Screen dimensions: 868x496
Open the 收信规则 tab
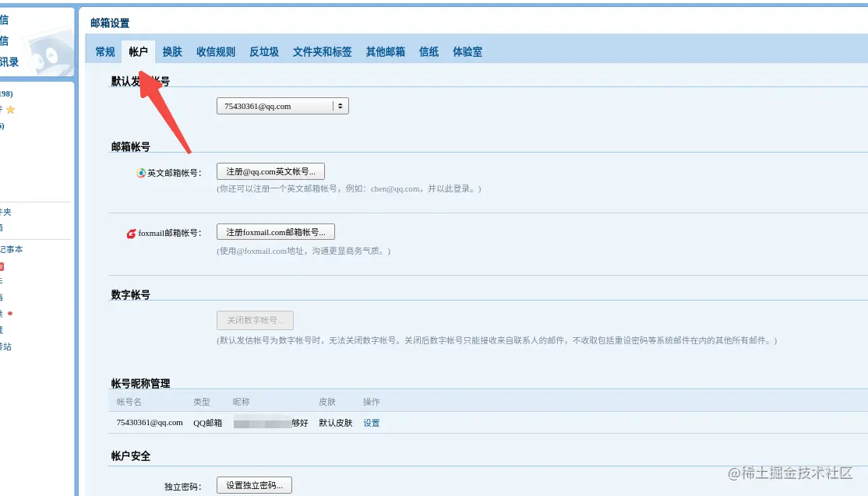coord(216,52)
